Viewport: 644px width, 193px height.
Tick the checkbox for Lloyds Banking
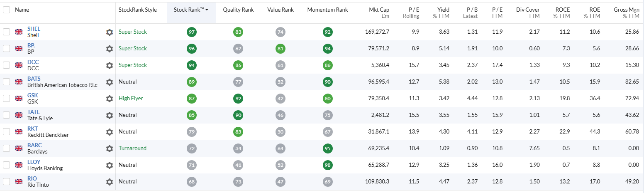6,165
